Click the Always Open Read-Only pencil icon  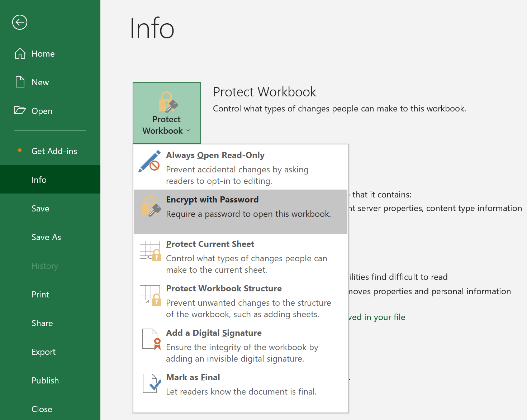149,162
